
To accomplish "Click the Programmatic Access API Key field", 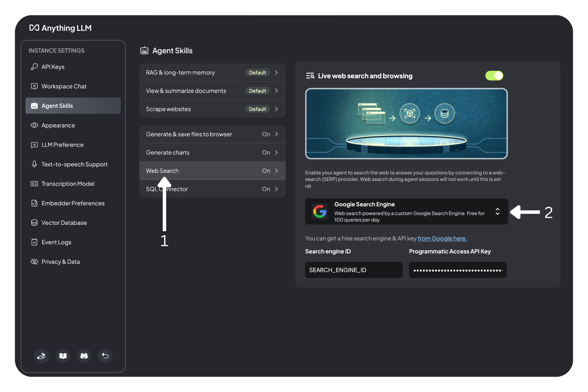I will click(x=458, y=270).
